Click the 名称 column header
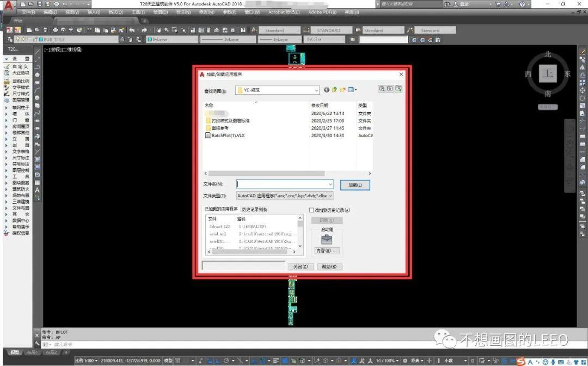This screenshot has height=366, width=588. point(209,105)
